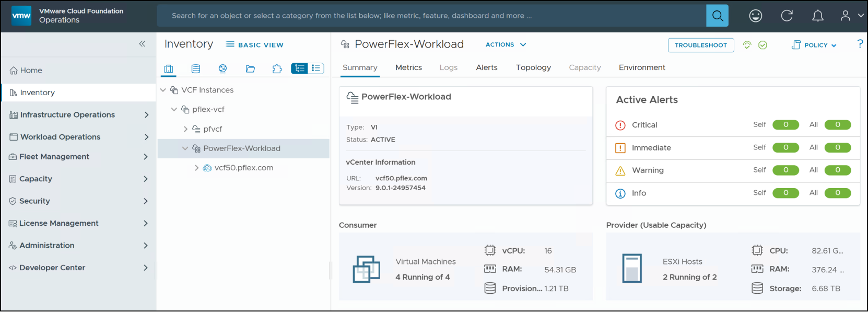Click the BASIC VIEW button
Screen dimensions: 868x312
point(255,45)
